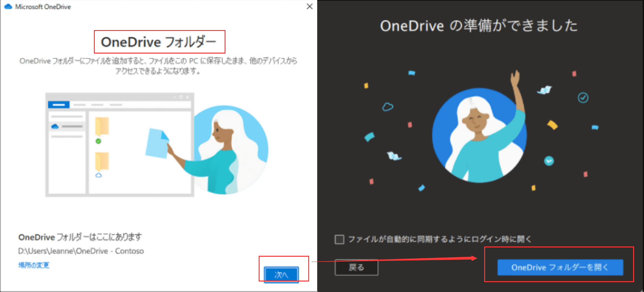
Task: Open the OneDrive folder with OneDrive フォルダーを開く
Action: pos(560,268)
